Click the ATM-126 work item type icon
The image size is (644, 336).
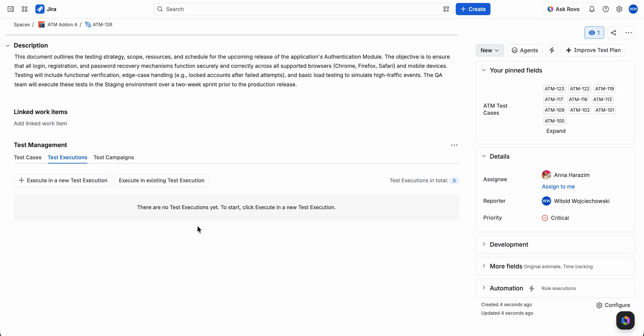(x=88, y=25)
